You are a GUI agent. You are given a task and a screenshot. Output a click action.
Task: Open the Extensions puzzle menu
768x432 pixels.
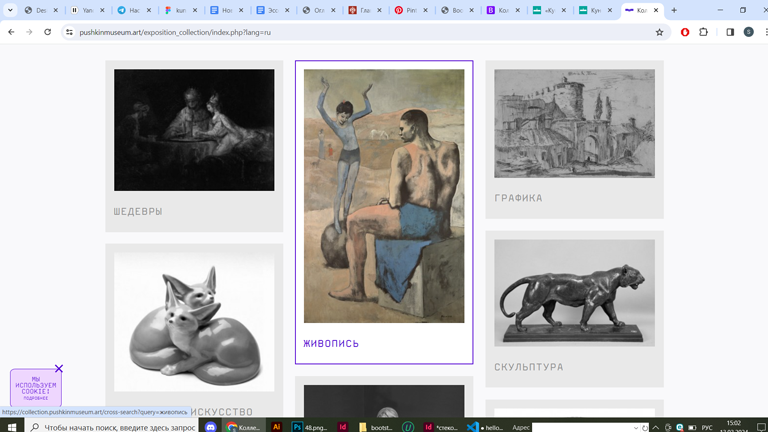pyautogui.click(x=703, y=32)
